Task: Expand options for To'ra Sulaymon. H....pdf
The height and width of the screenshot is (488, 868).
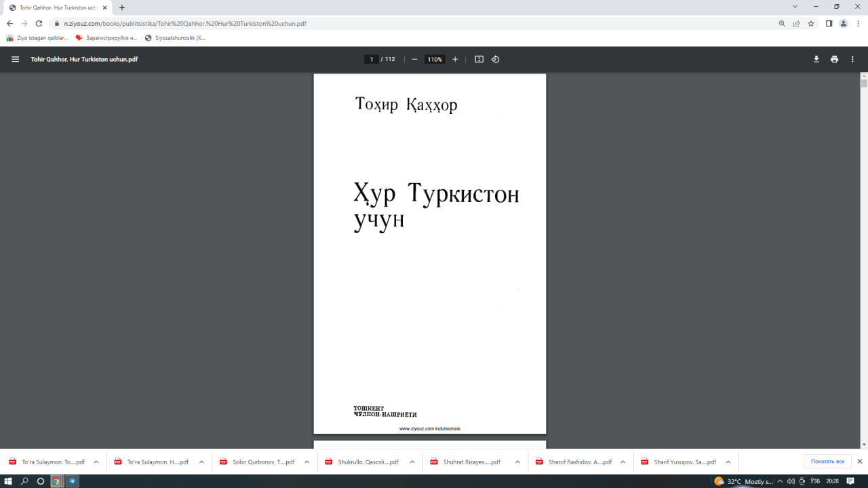Action: (x=201, y=462)
